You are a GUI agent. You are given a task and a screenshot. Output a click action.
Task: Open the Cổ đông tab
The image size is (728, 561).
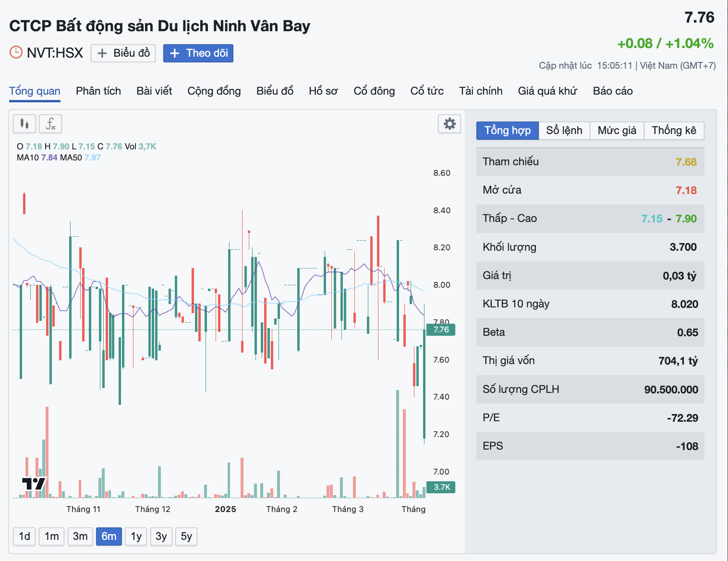pyautogui.click(x=374, y=91)
